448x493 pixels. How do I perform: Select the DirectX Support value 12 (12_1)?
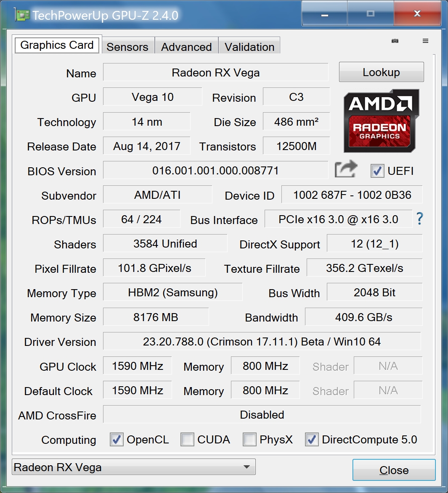pyautogui.click(x=375, y=244)
